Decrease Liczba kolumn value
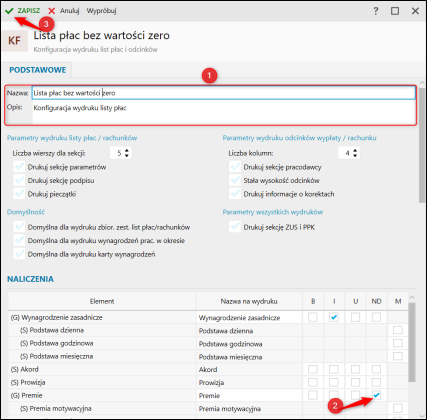The width and height of the screenshot is (427, 420). pyautogui.click(x=355, y=155)
